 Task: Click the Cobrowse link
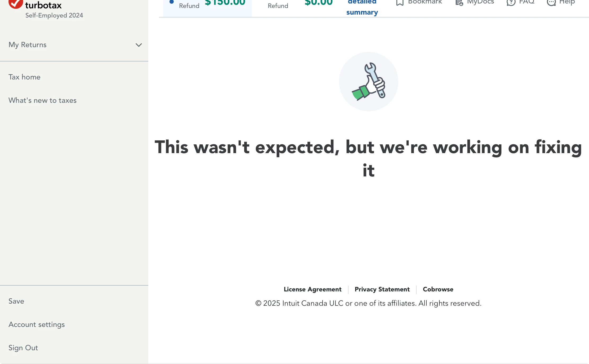pos(438,289)
